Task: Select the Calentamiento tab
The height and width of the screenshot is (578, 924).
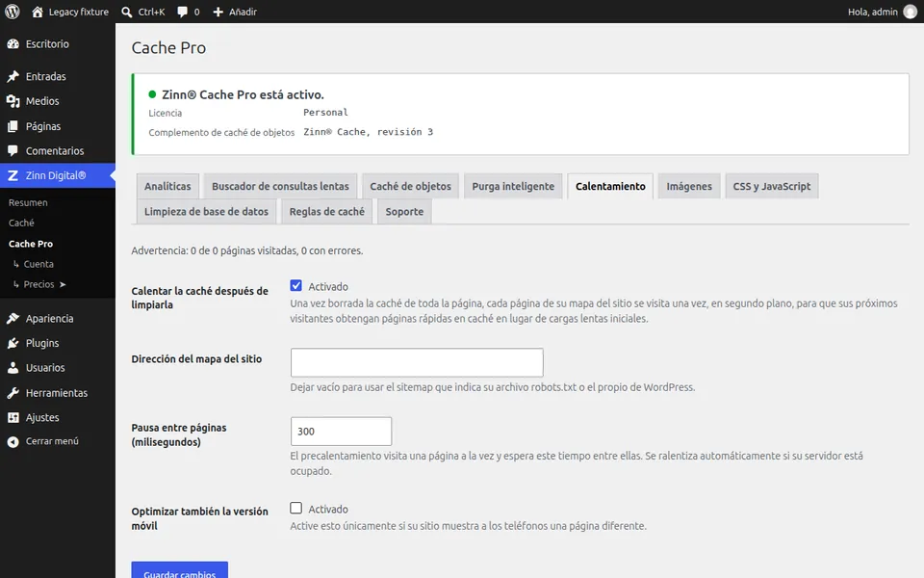Action: [x=610, y=186]
